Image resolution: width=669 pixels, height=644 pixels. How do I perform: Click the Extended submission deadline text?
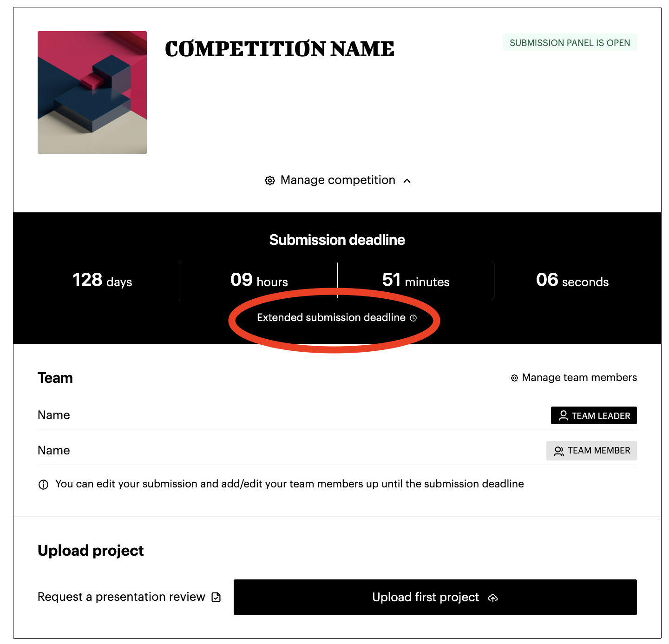pyautogui.click(x=331, y=318)
